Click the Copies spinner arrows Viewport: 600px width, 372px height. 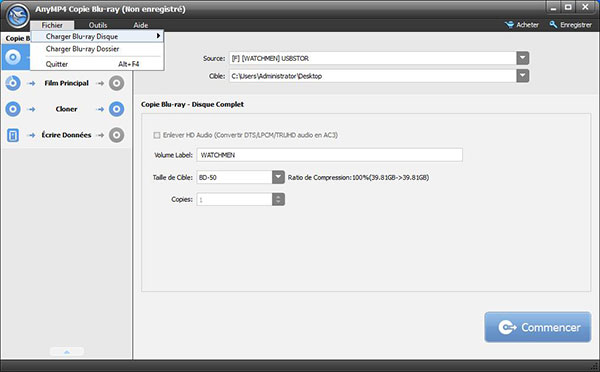[278, 199]
